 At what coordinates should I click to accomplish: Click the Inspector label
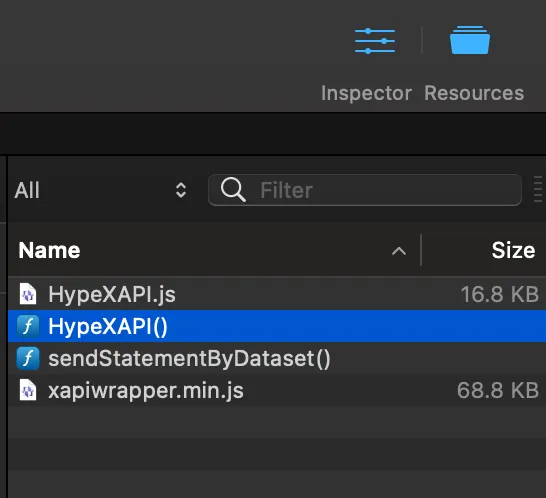366,93
